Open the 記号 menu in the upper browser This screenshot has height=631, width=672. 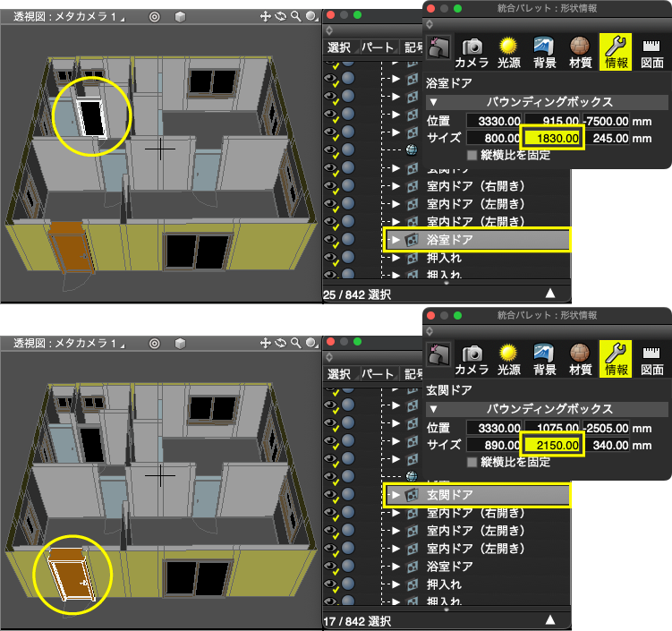pos(413,47)
